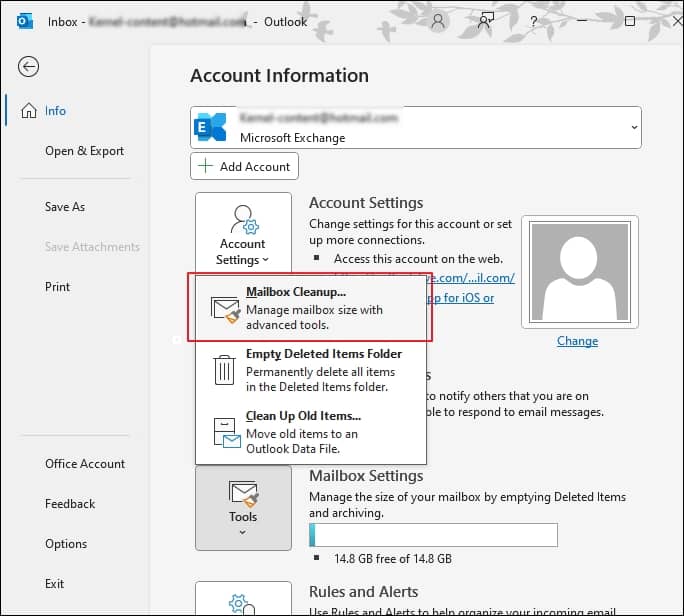Click the Outlook app logo in title bar
Screen dimensions: 684x616
point(25,21)
